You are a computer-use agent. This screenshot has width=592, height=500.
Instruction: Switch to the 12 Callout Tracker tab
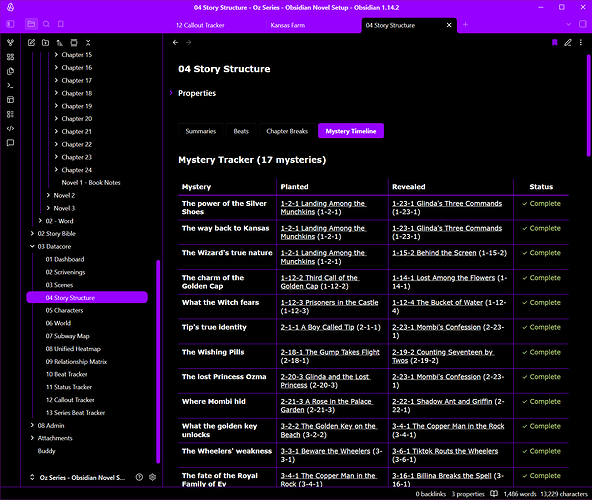pos(200,25)
